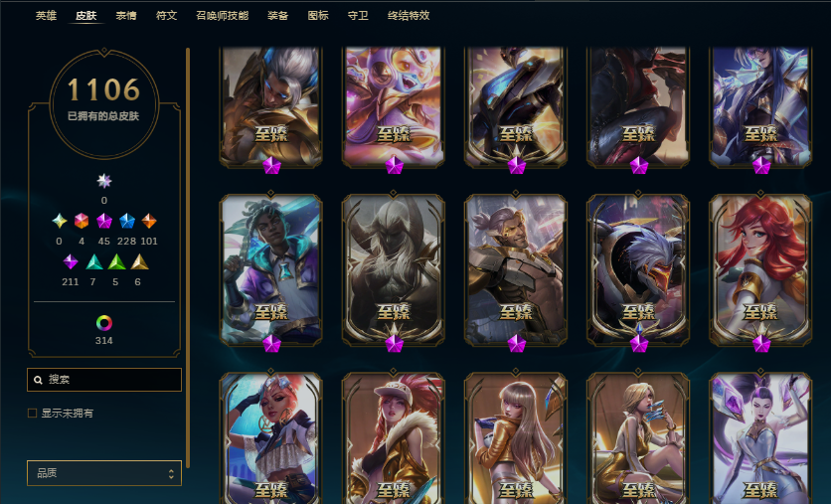Image resolution: width=831 pixels, height=504 pixels.
Task: Open the 品质 sorting dropdown
Action: coord(104,473)
